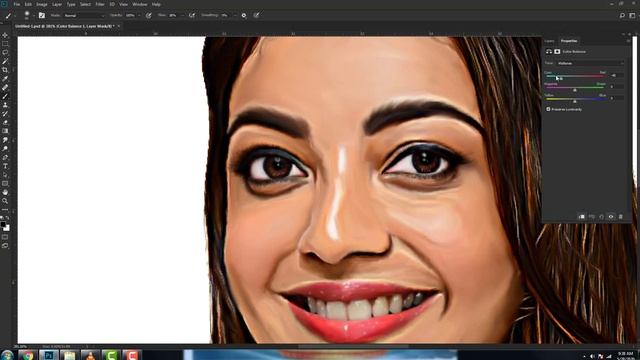Select the Horizontal Type tool
The image size is (640, 360).
pos(5,166)
